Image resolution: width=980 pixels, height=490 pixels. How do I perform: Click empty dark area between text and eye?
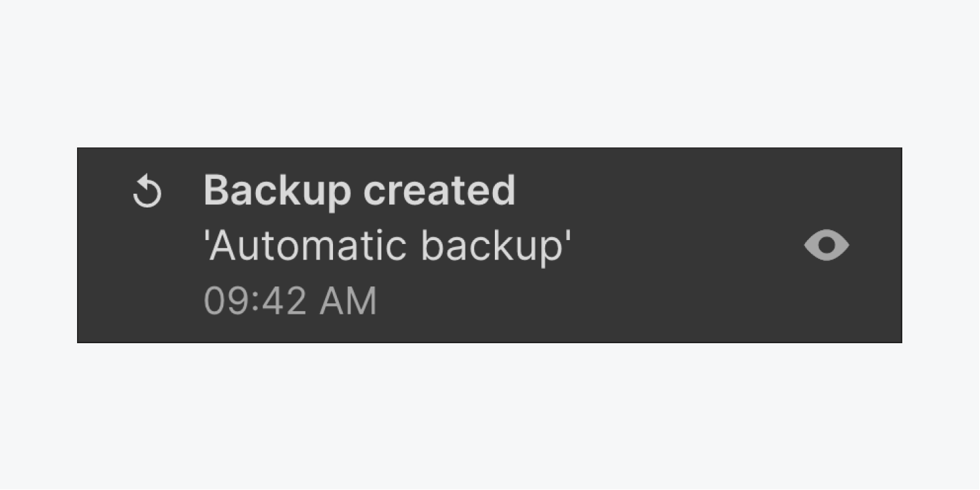686,245
